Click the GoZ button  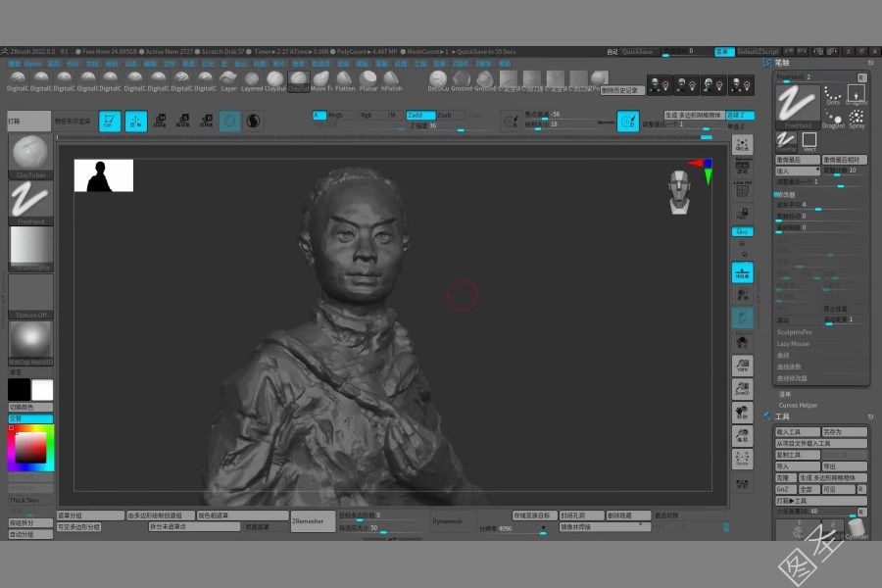coord(785,490)
